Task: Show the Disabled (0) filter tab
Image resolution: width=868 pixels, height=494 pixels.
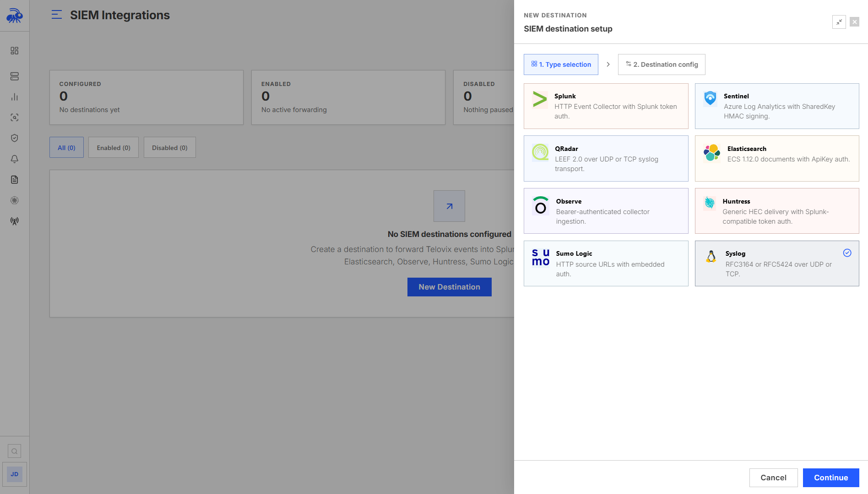Action: (170, 147)
